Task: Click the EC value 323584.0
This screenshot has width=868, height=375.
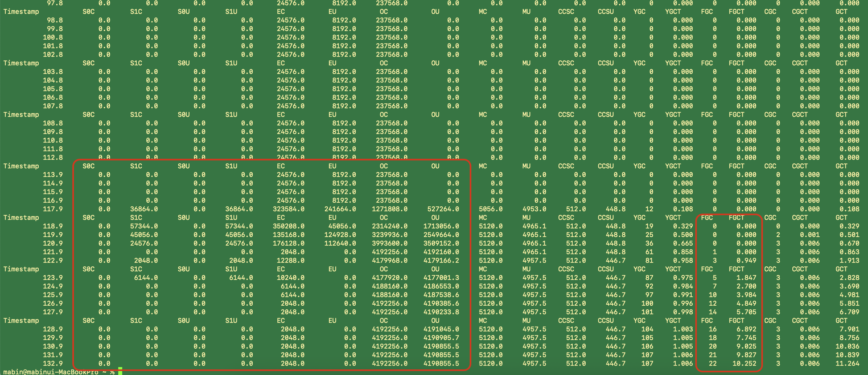Action: click(288, 209)
